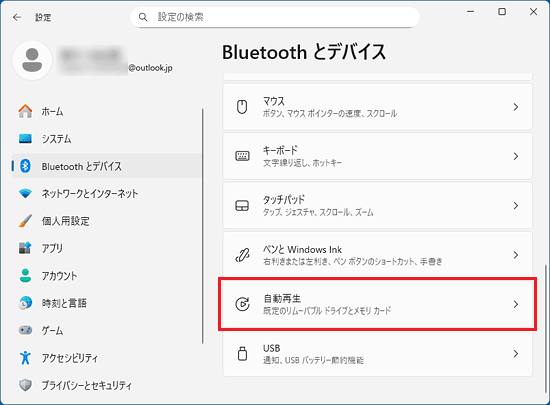Click the 自動再生 autoplay icon
Image resolution: width=550 pixels, height=405 pixels.
coord(242,304)
